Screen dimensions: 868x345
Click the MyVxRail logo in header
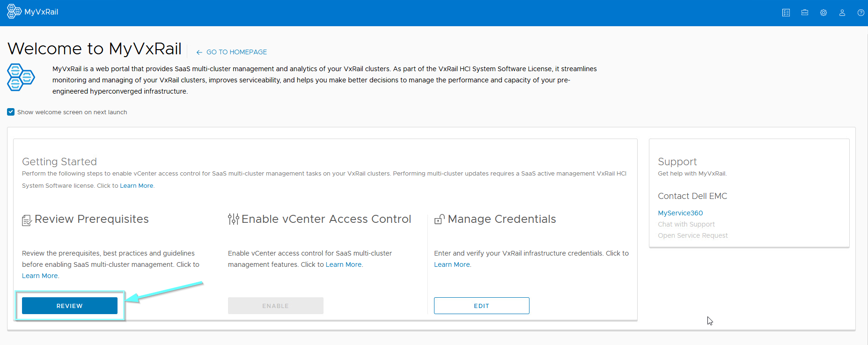tap(15, 12)
